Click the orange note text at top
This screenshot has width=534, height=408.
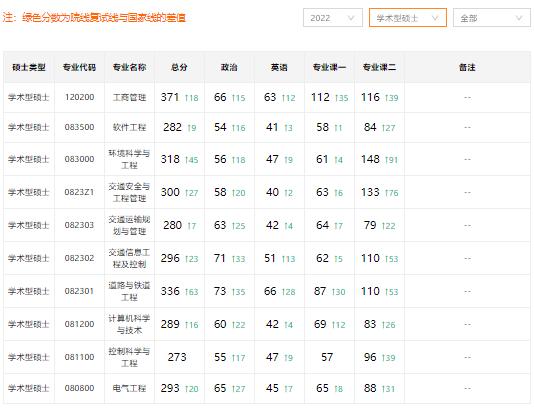point(94,17)
